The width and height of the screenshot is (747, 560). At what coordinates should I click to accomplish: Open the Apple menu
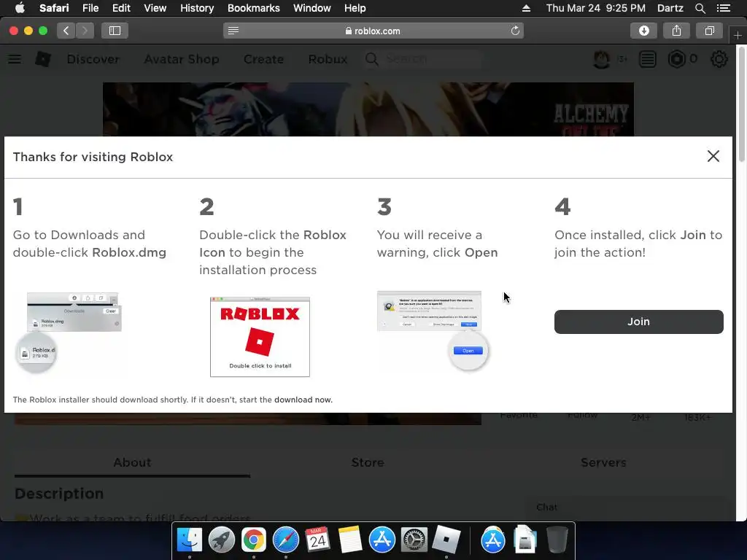click(20, 8)
